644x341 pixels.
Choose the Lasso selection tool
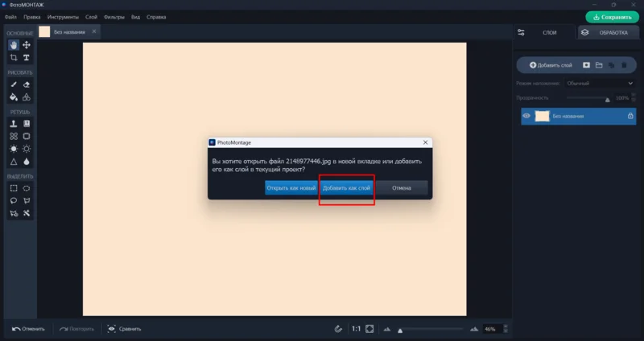coord(14,200)
